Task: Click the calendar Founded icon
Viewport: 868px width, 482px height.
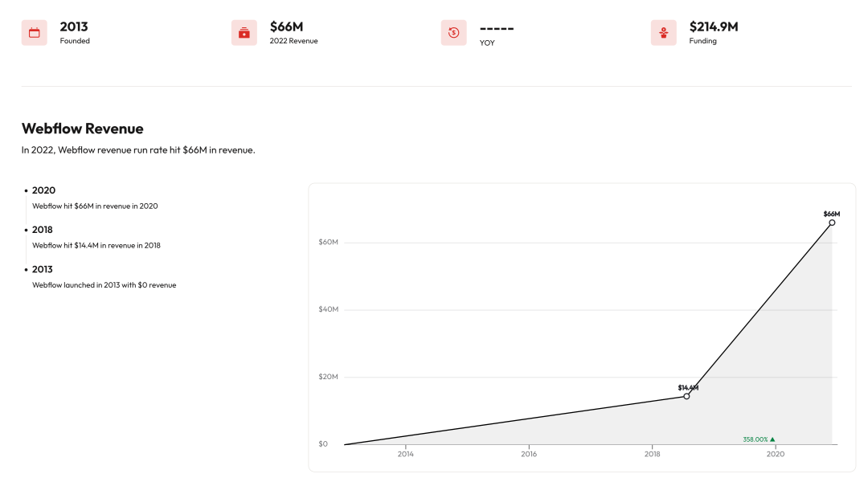Action: point(35,33)
